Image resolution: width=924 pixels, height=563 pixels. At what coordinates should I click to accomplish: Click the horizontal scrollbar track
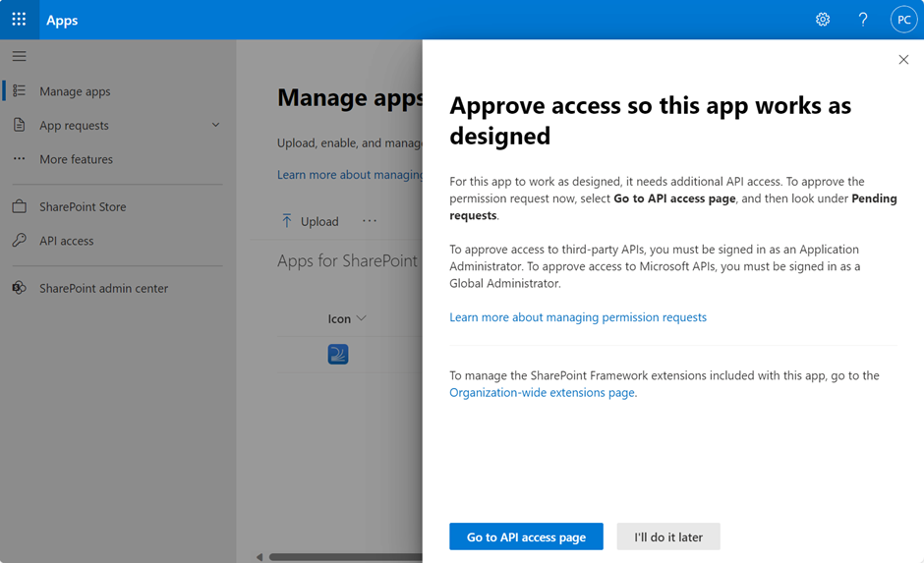[x=345, y=556]
